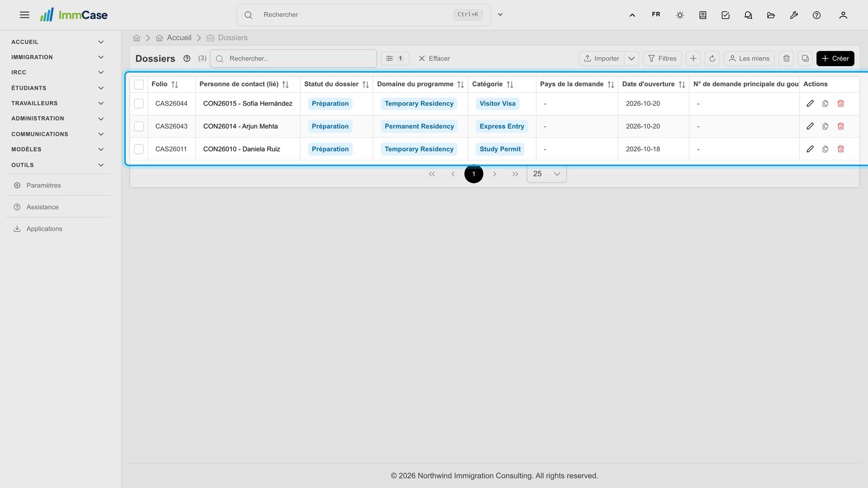The width and height of the screenshot is (868, 488).
Task: Open the rows-per-page dropdown showing 25
Action: tap(546, 174)
